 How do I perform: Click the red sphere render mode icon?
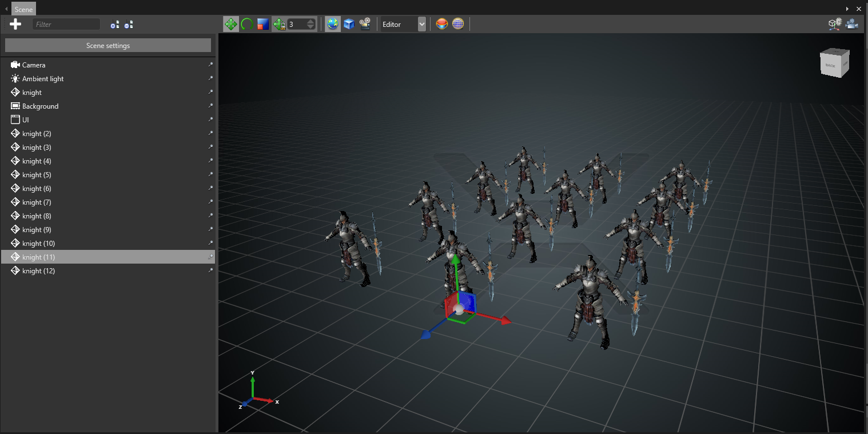click(441, 24)
